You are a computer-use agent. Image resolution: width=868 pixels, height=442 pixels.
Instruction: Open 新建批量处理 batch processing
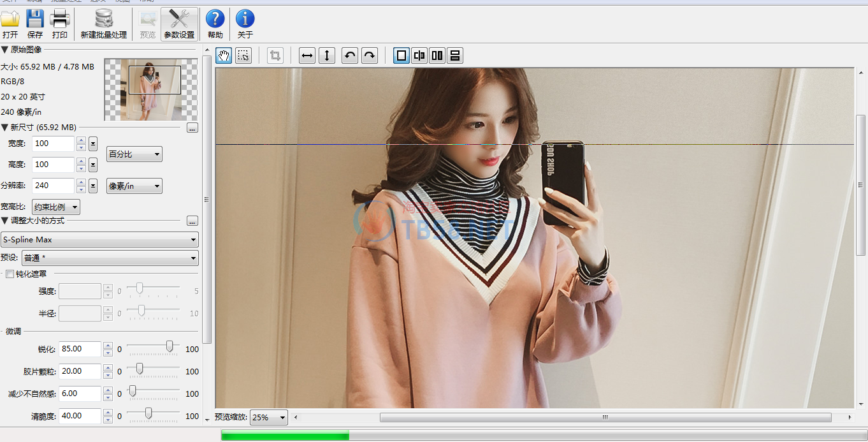coord(103,24)
